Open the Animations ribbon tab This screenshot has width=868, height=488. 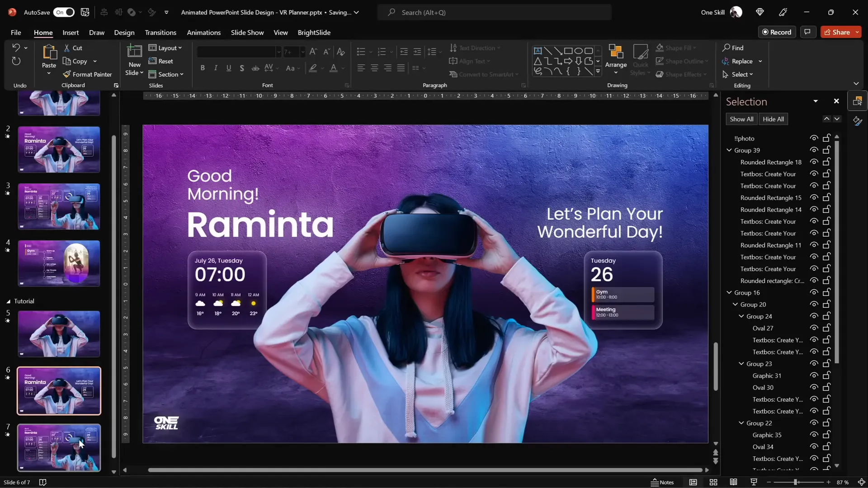click(x=203, y=33)
